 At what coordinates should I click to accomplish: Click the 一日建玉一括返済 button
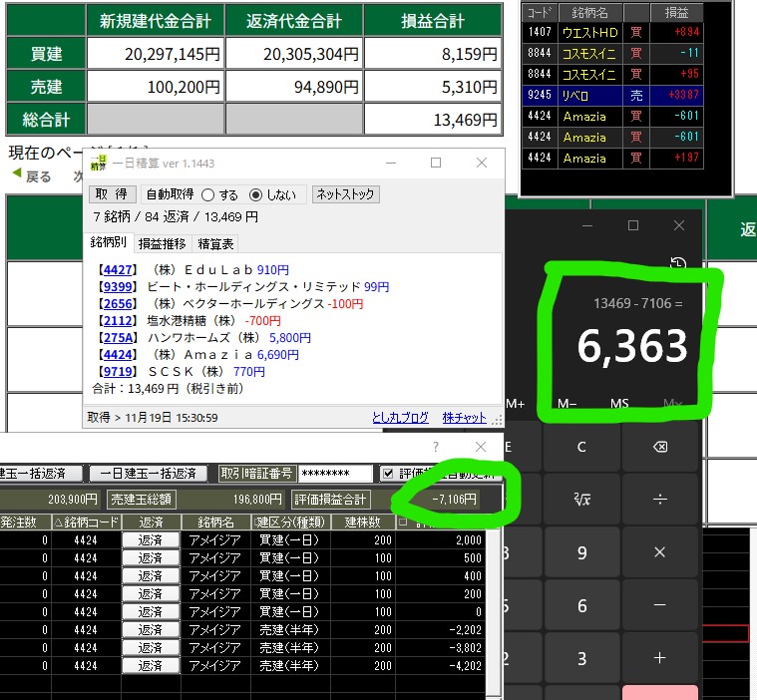[149, 474]
